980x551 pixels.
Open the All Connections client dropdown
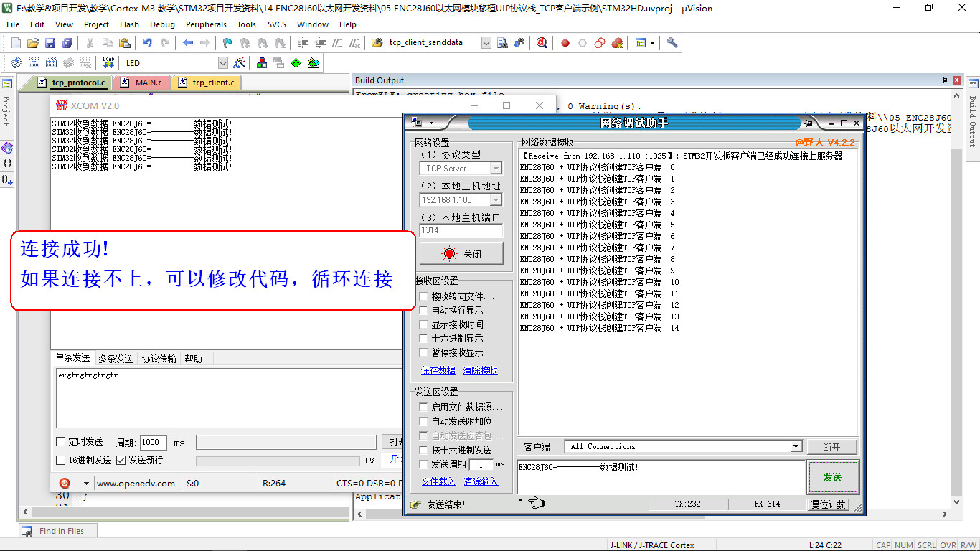click(x=795, y=446)
